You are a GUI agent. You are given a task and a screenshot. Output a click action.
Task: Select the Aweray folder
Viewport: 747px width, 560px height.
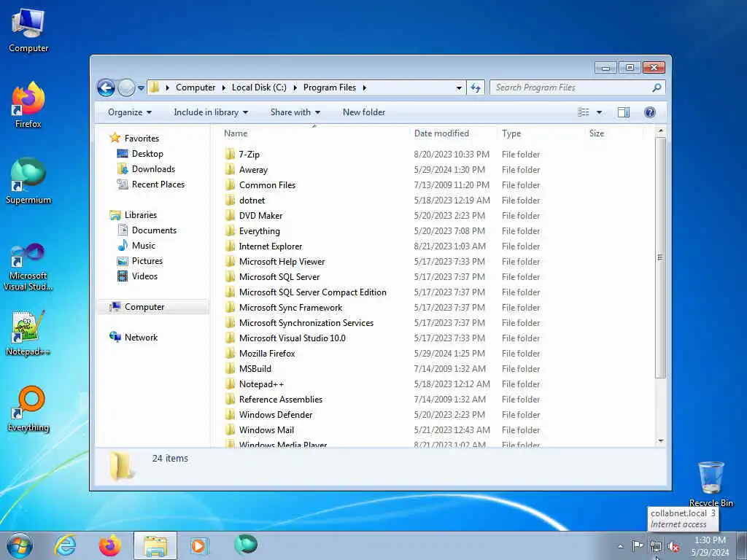coord(253,169)
